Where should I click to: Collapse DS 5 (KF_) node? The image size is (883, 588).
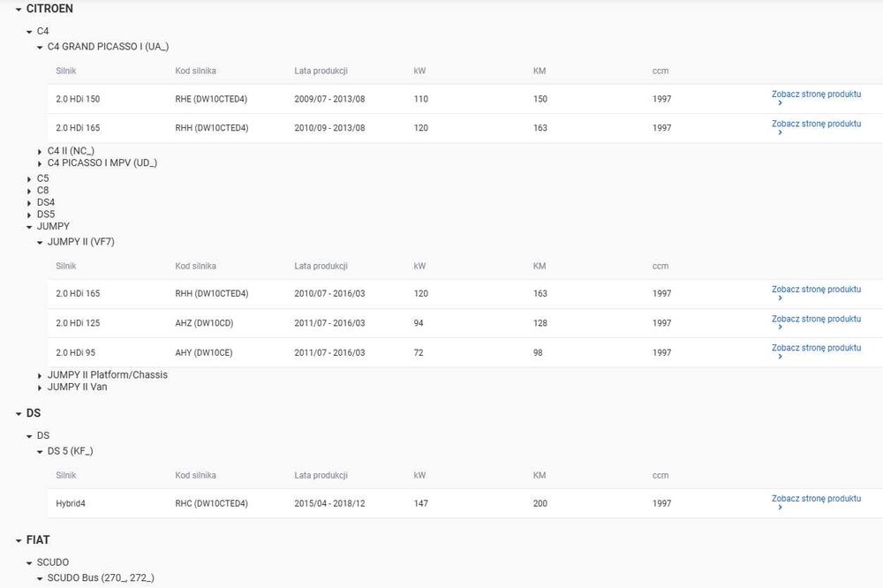tap(40, 452)
